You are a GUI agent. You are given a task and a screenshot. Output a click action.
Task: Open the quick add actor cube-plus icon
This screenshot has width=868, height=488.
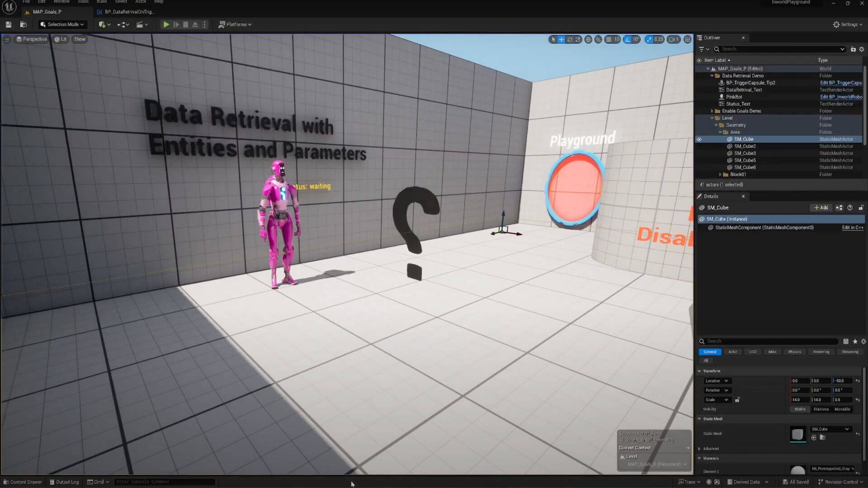click(104, 24)
